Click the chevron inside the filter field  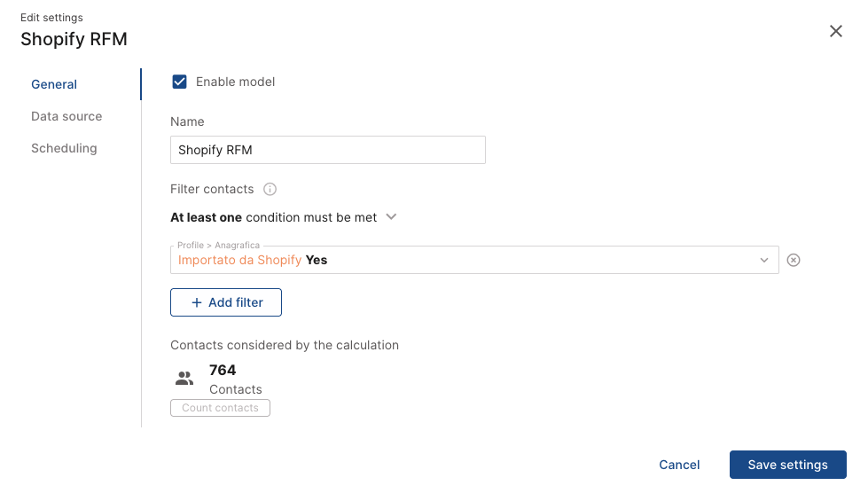click(x=764, y=260)
